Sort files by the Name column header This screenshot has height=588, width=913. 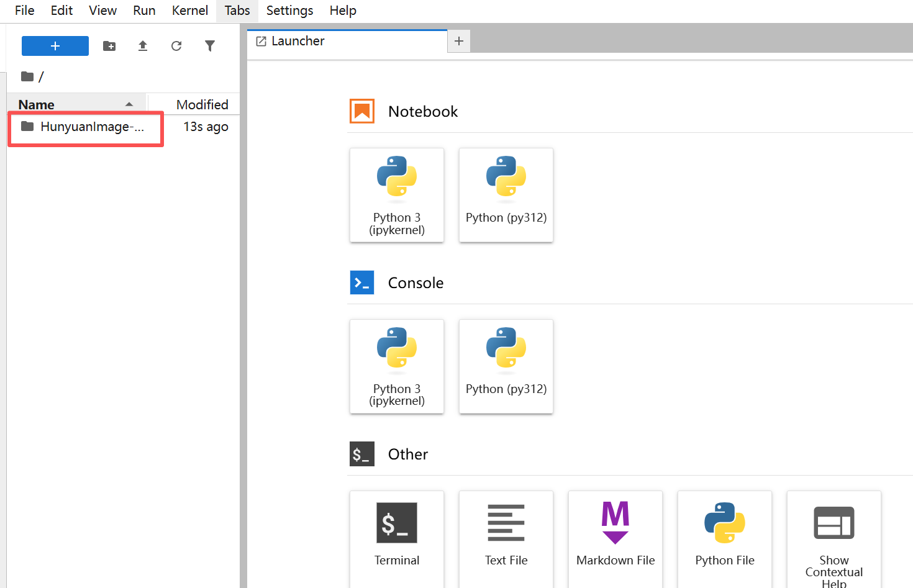coord(76,104)
